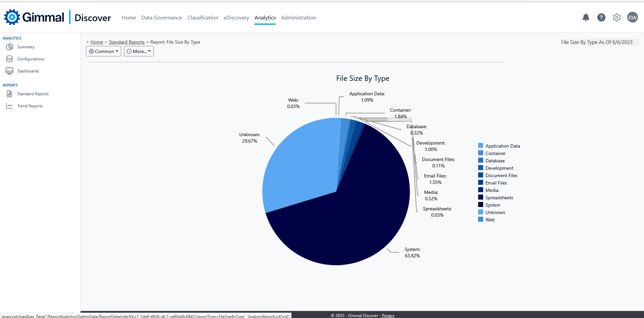Switch to the Data Governance tab
644x318 pixels.
162,18
